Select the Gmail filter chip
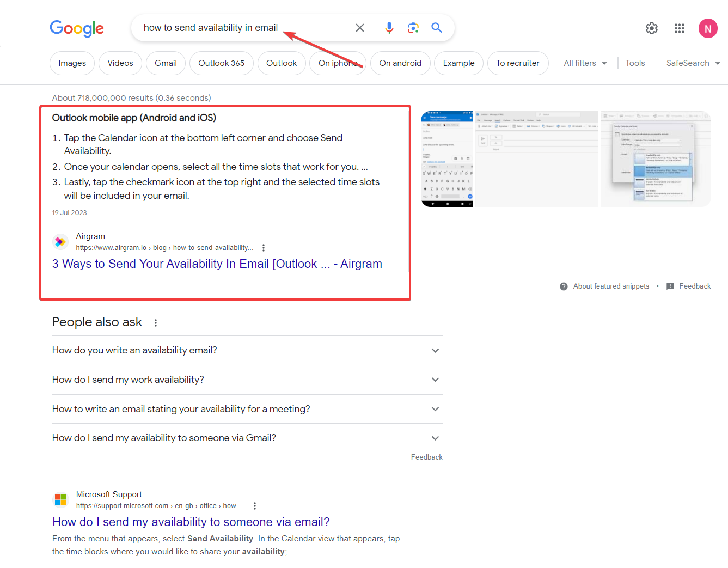This screenshot has width=728, height=568. pyautogui.click(x=166, y=63)
